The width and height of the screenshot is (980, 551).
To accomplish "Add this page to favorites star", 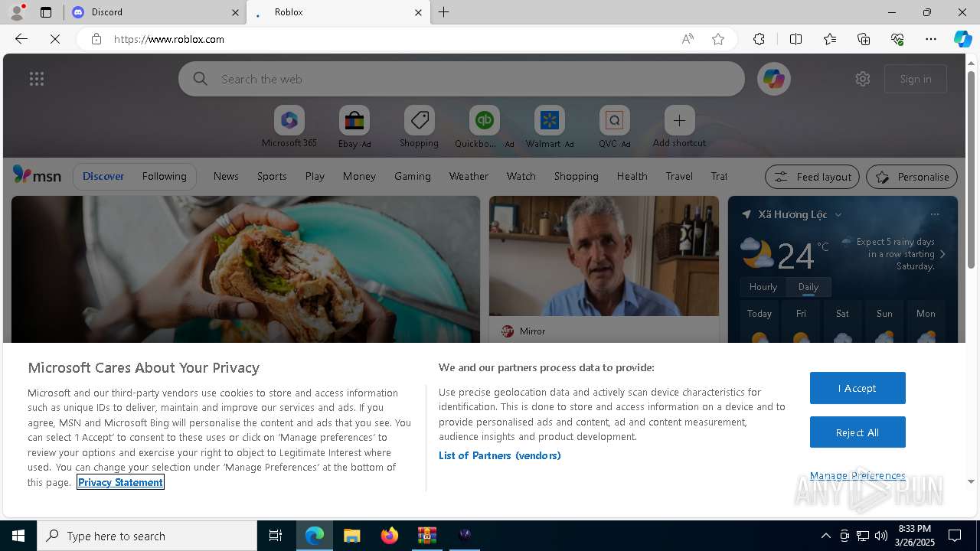I will pyautogui.click(x=718, y=39).
